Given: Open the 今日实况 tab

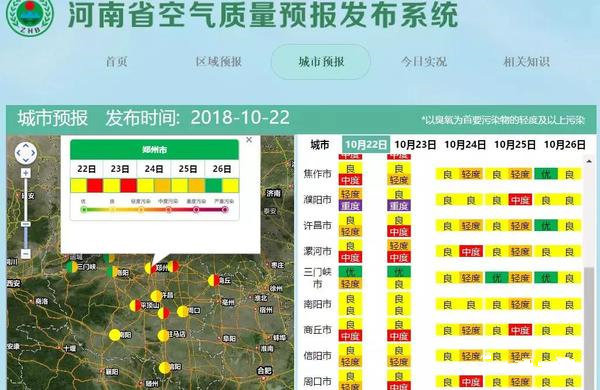Looking at the screenshot, I should [x=424, y=62].
